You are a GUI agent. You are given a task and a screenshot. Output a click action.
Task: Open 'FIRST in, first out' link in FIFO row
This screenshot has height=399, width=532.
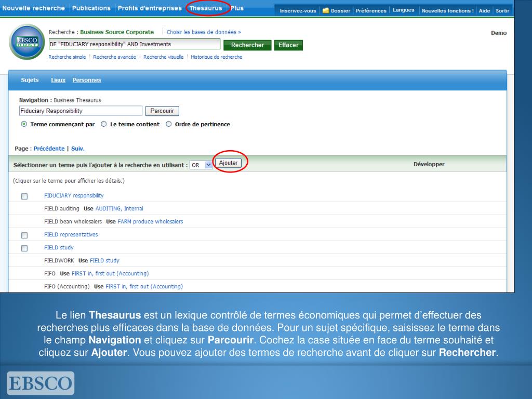pyautogui.click(x=110, y=273)
